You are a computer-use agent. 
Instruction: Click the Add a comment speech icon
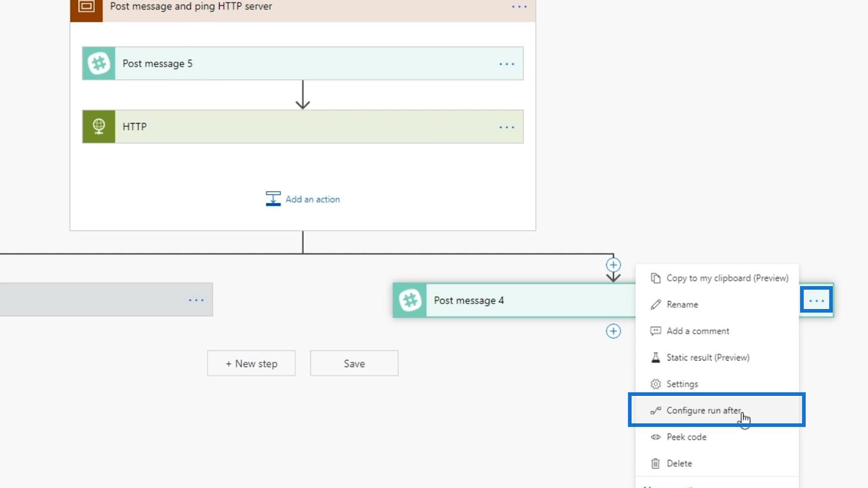655,331
